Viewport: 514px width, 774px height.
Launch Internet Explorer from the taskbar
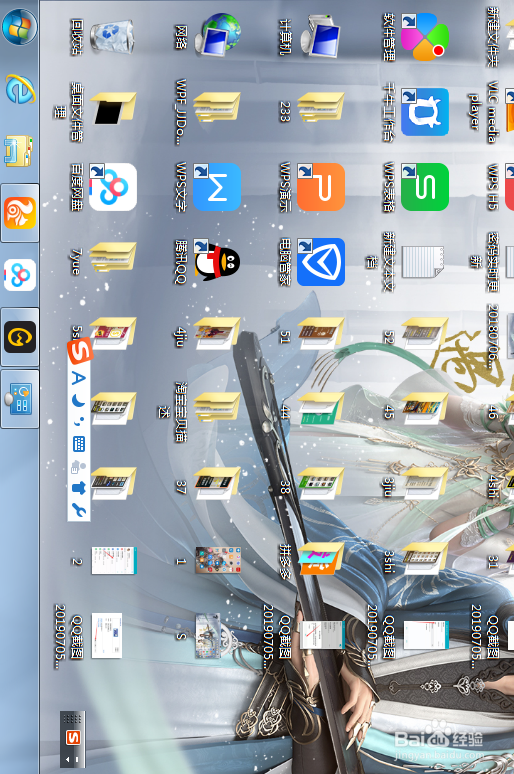(x=20, y=90)
